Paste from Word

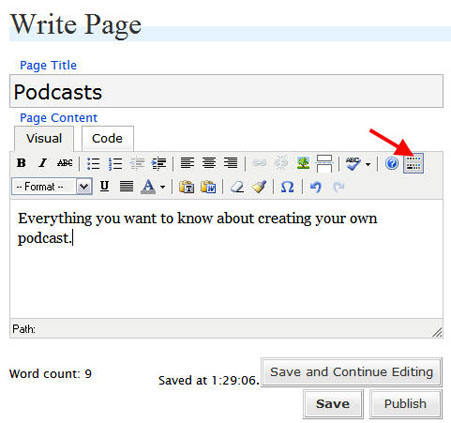point(208,187)
